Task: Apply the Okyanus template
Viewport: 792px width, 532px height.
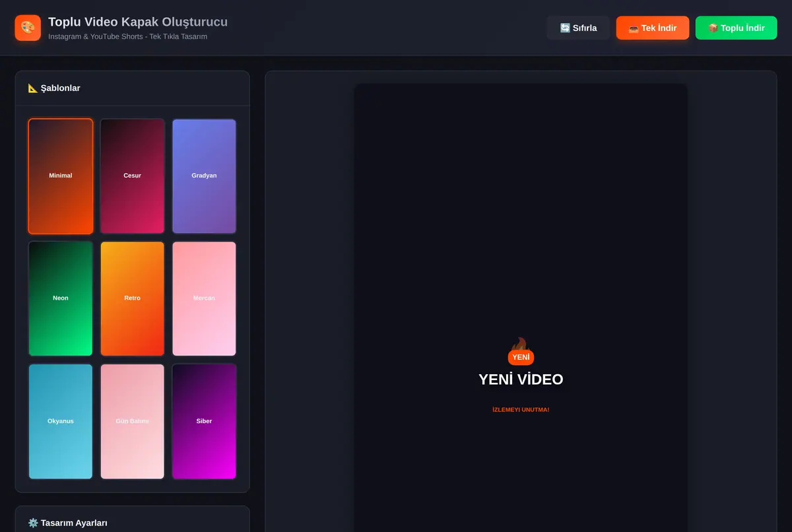Action: coord(61,421)
